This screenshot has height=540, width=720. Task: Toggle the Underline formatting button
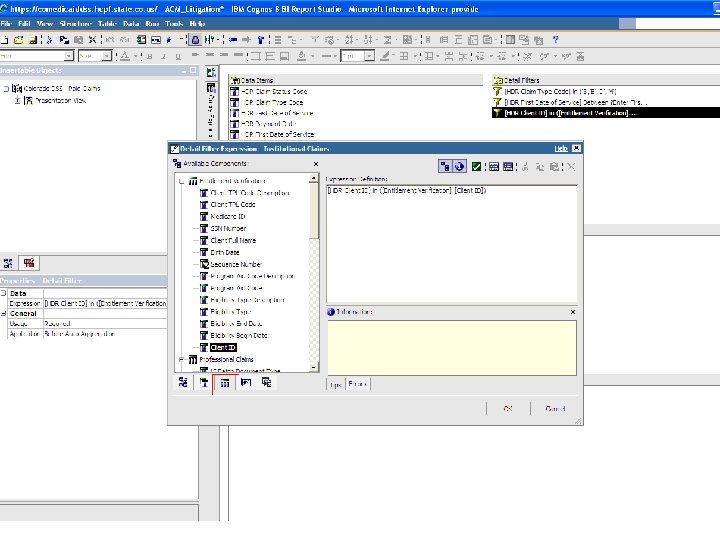[x=178, y=56]
